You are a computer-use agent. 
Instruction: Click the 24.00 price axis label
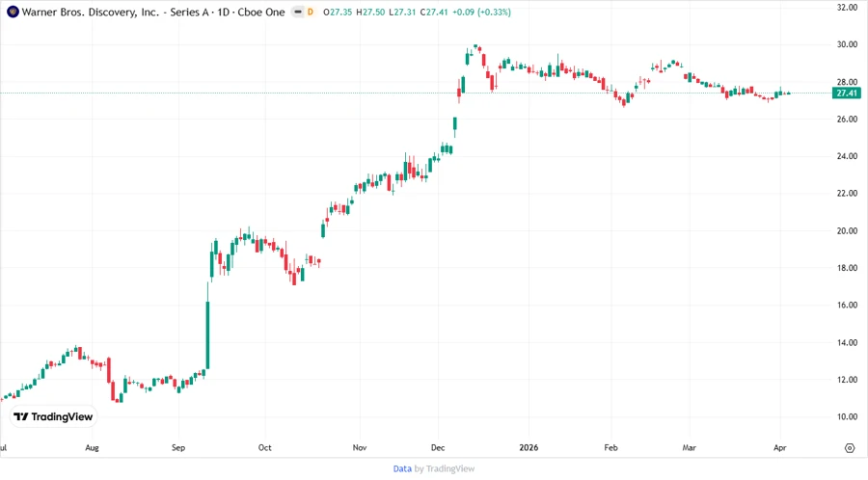[847, 156]
